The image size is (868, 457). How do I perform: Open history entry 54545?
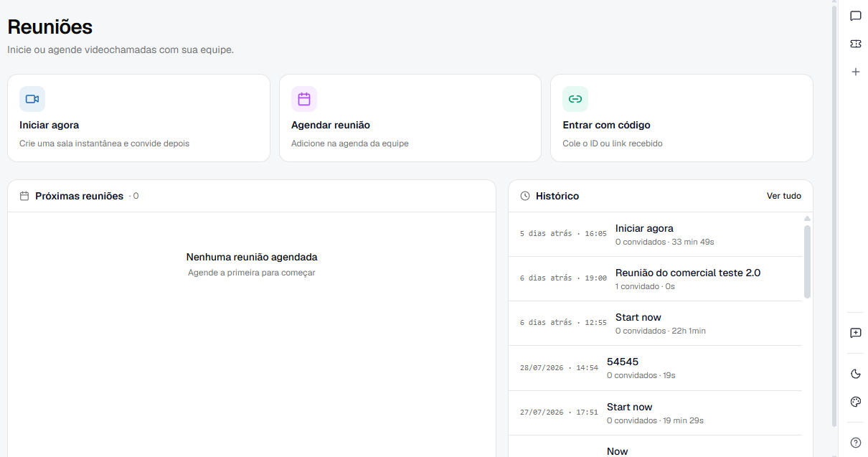click(x=655, y=368)
